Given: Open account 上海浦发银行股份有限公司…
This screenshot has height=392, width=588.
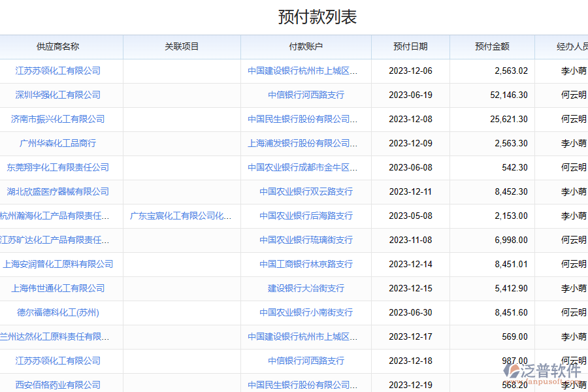Looking at the screenshot, I should tap(302, 143).
